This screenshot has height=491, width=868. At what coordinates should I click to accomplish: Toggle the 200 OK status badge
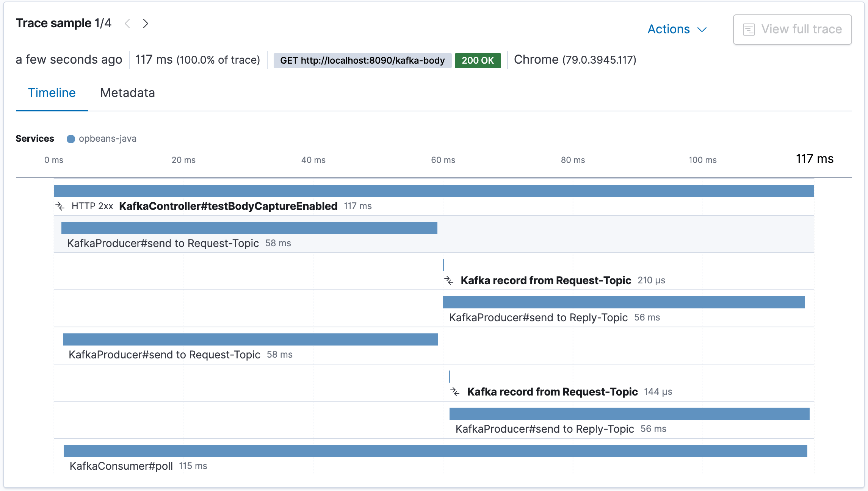coord(477,59)
